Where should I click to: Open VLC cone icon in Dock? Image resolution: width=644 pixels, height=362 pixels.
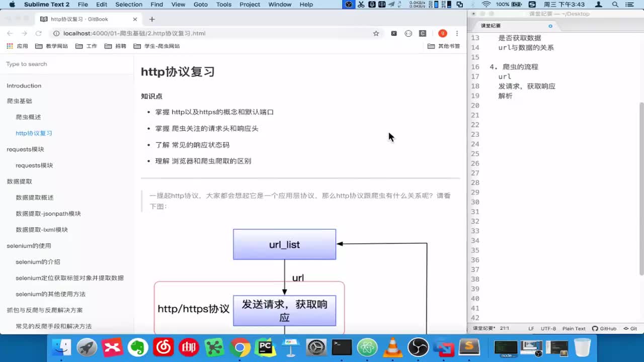[393, 347]
